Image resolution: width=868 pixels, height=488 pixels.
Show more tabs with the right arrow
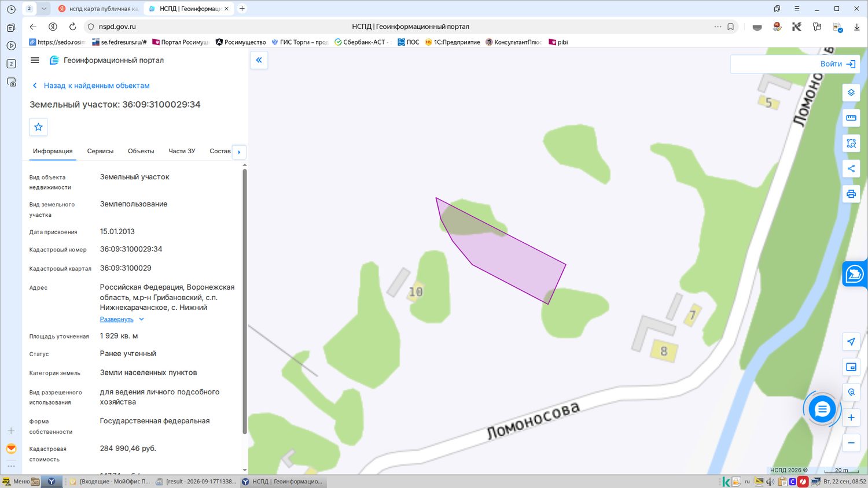pos(239,152)
